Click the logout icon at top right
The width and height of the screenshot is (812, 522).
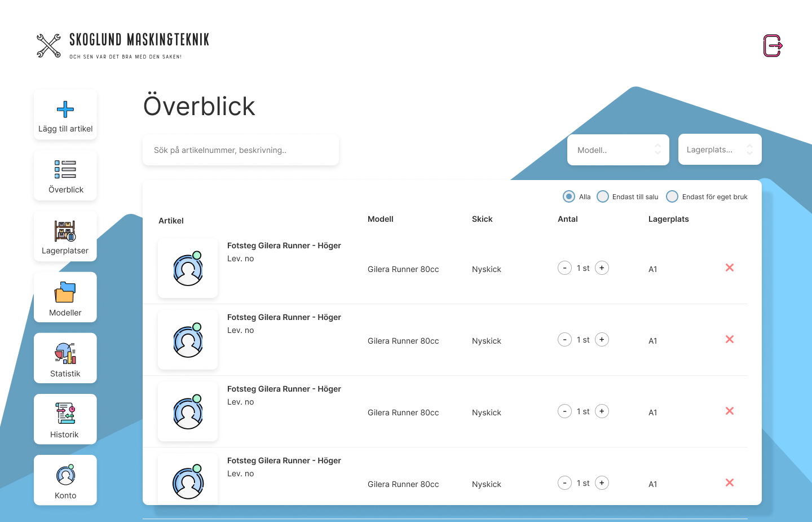coord(773,46)
